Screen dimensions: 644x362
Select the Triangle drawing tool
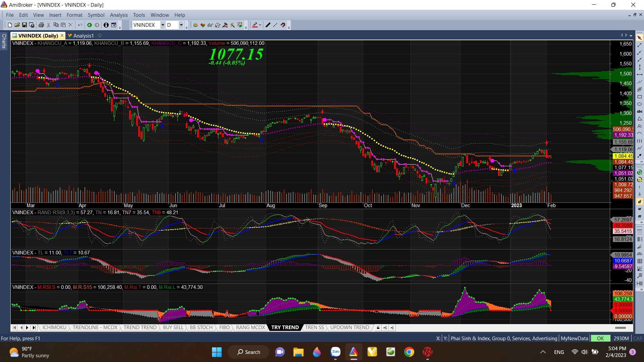(639, 118)
